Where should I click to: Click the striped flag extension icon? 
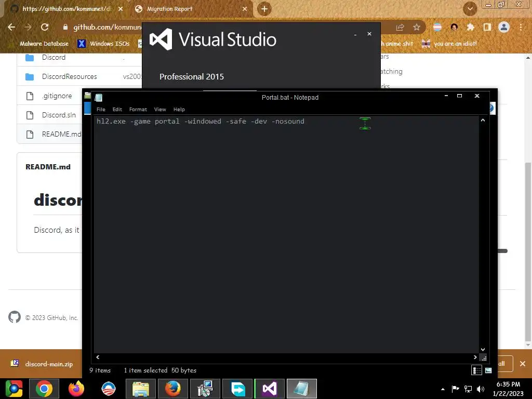tap(437, 27)
